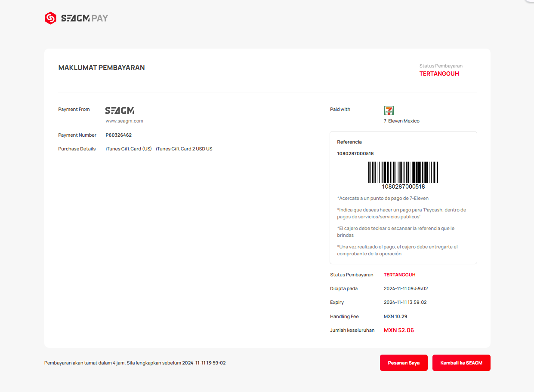Image resolution: width=534 pixels, height=392 pixels.
Task: Click the "Una vez realizado el pago" instruction
Action: [x=397, y=251]
